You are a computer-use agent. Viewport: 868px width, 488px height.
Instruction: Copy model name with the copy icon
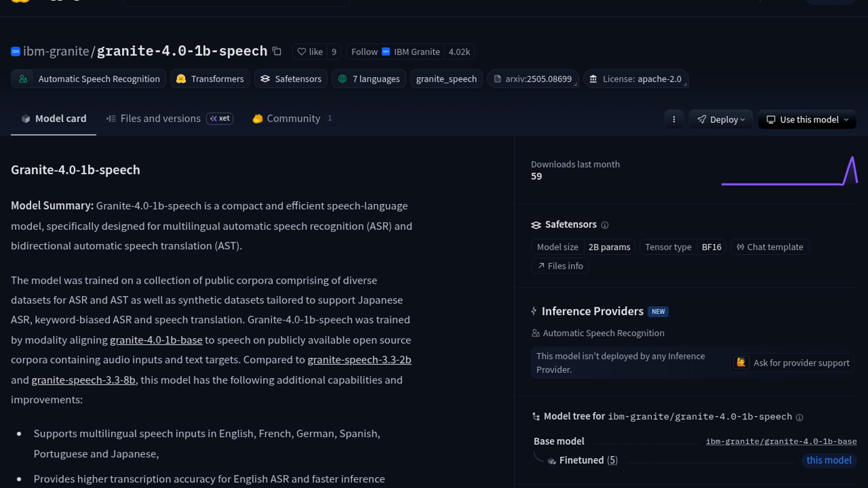click(x=277, y=52)
